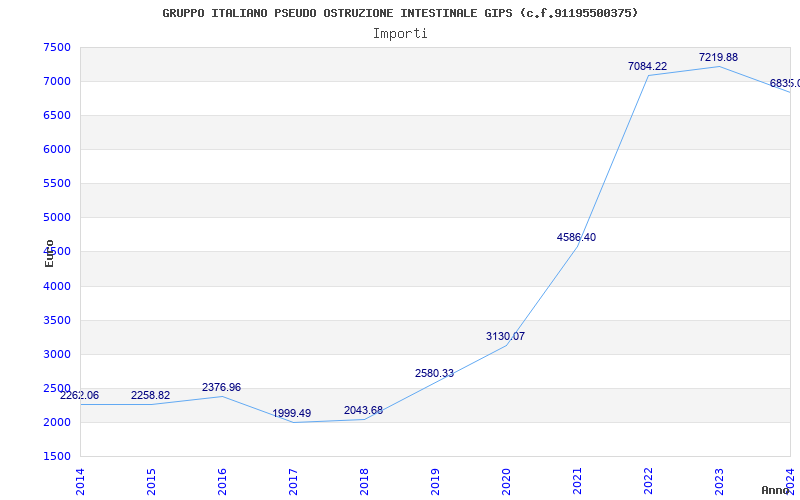Click the 2018 x-axis label
The height and width of the screenshot is (500, 800).
[x=364, y=482]
